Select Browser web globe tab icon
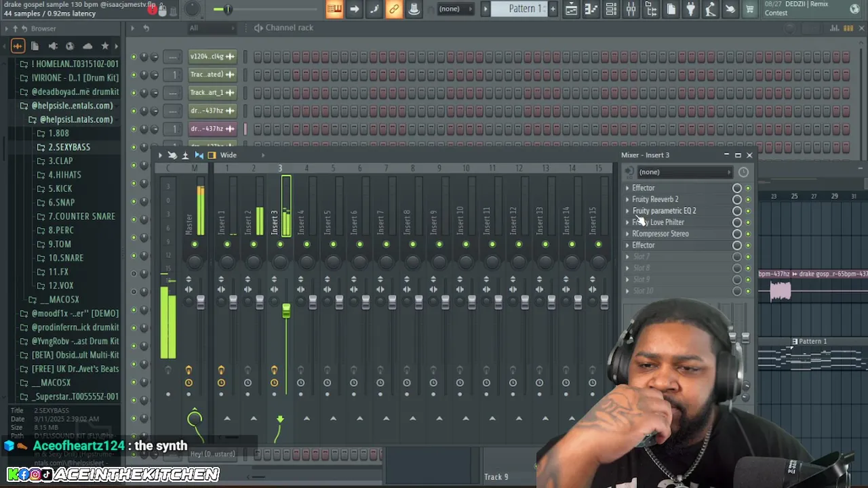This screenshot has width=868, height=488. pyautogui.click(x=70, y=46)
